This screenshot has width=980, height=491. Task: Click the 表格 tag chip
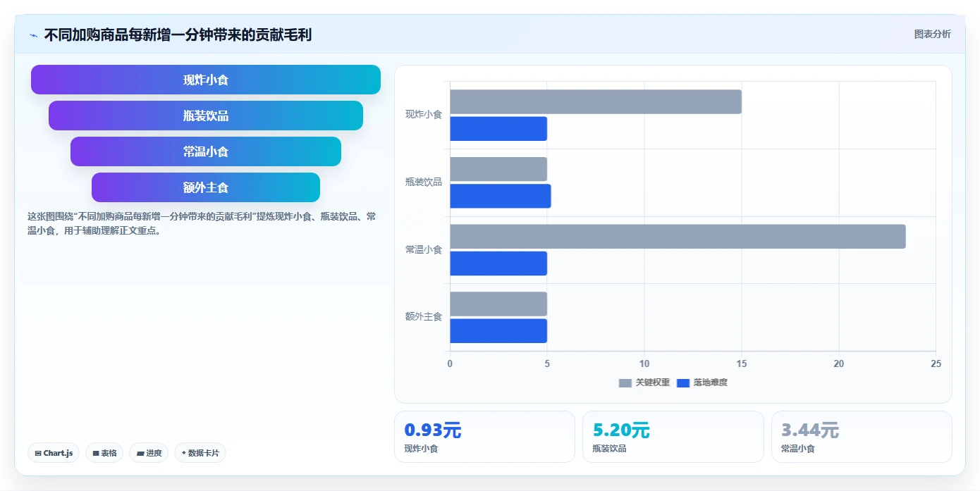[x=104, y=453]
